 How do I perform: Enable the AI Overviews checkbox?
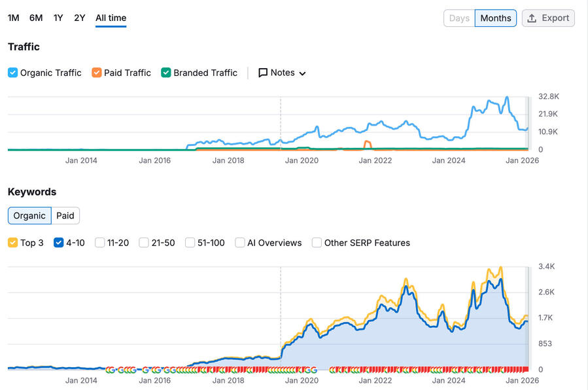[x=240, y=243]
